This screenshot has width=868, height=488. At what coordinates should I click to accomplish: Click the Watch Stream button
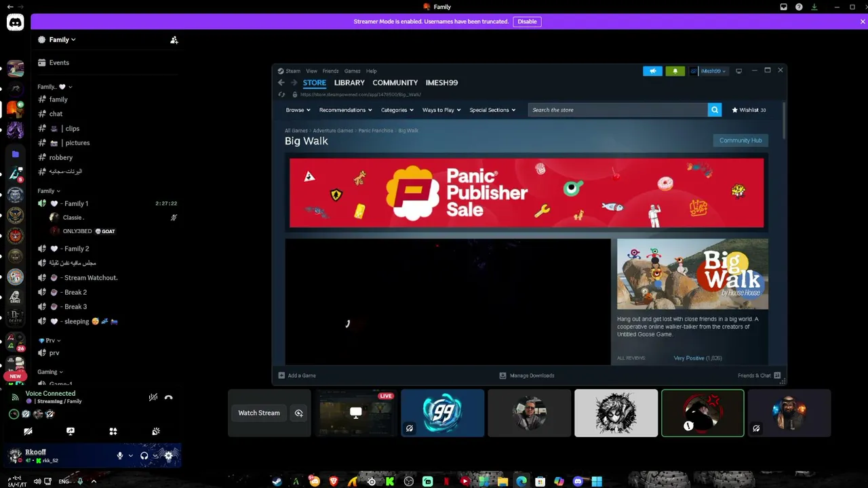pyautogui.click(x=259, y=413)
